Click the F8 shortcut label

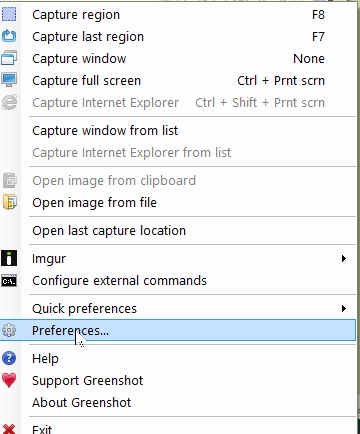318,15
